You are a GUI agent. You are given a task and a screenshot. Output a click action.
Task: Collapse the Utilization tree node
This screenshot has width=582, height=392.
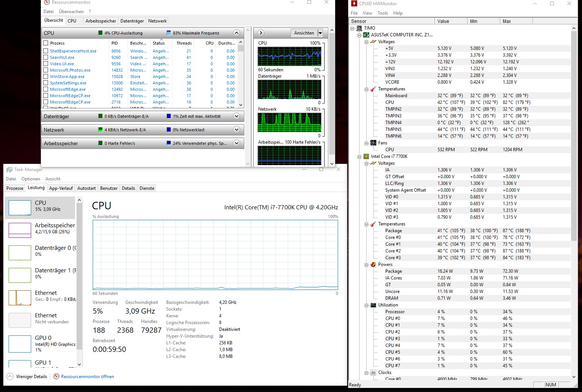pyautogui.click(x=366, y=305)
